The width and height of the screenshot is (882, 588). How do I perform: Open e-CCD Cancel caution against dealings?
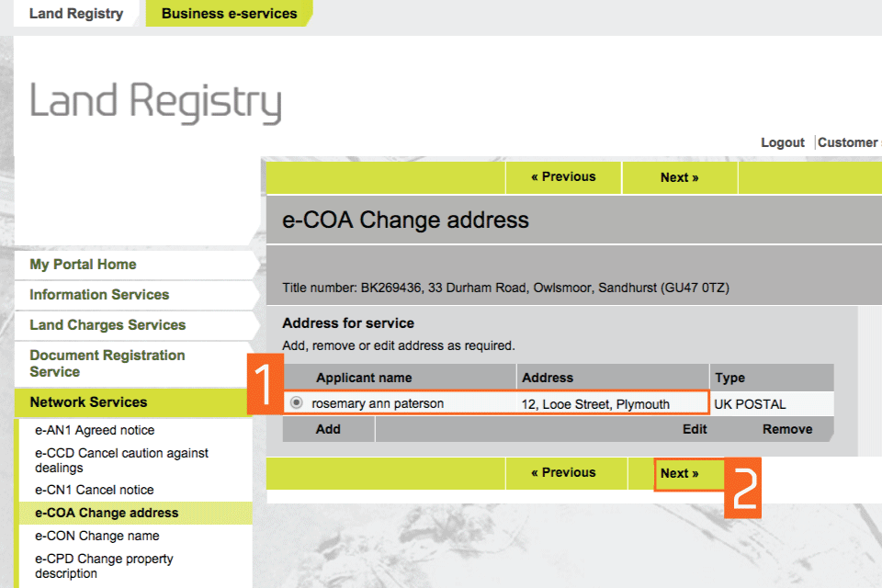coord(121,460)
